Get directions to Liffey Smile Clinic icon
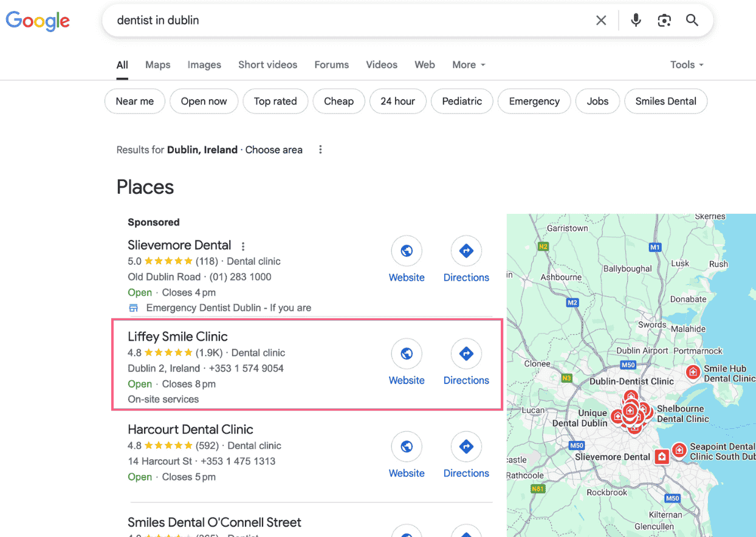 [x=466, y=354]
